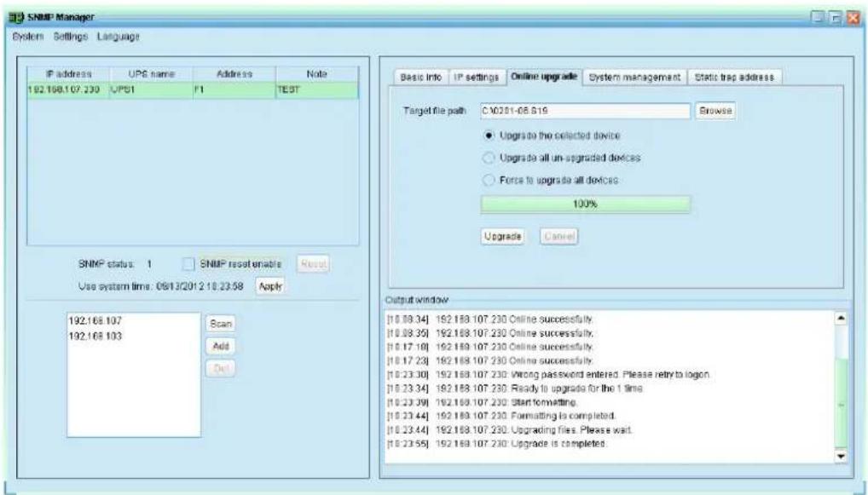
Task: Click the UPS name column header
Action: click(151, 74)
